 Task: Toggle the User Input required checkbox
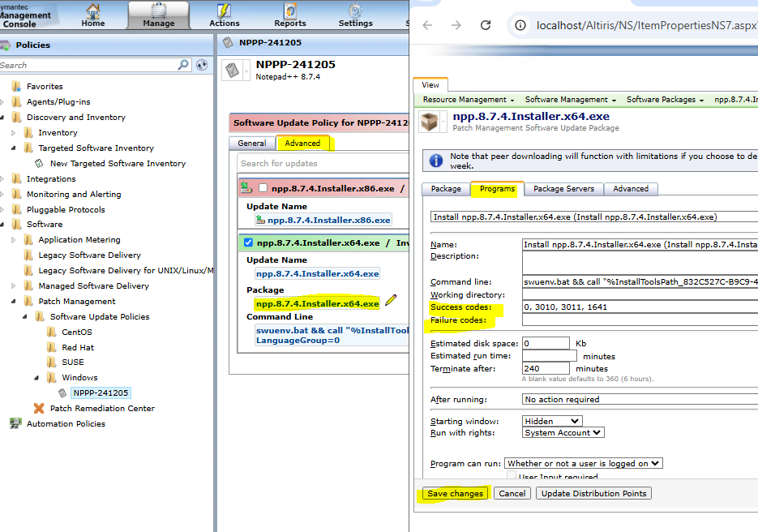pos(512,477)
